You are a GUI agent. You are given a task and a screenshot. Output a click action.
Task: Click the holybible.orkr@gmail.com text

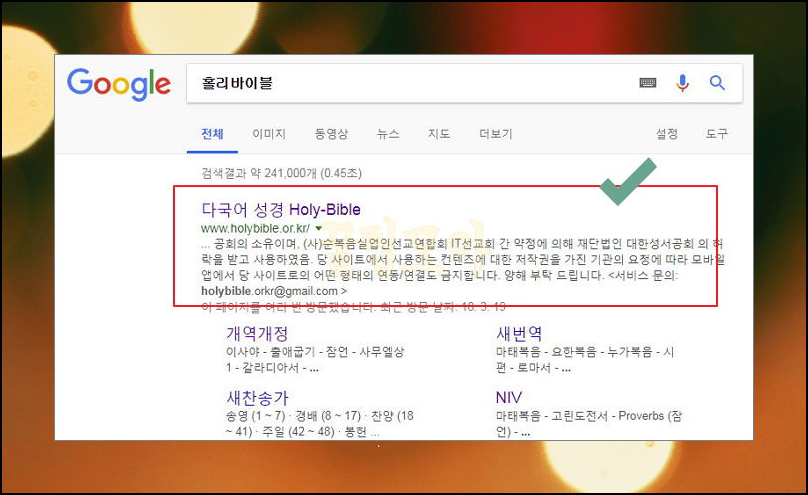269,291
